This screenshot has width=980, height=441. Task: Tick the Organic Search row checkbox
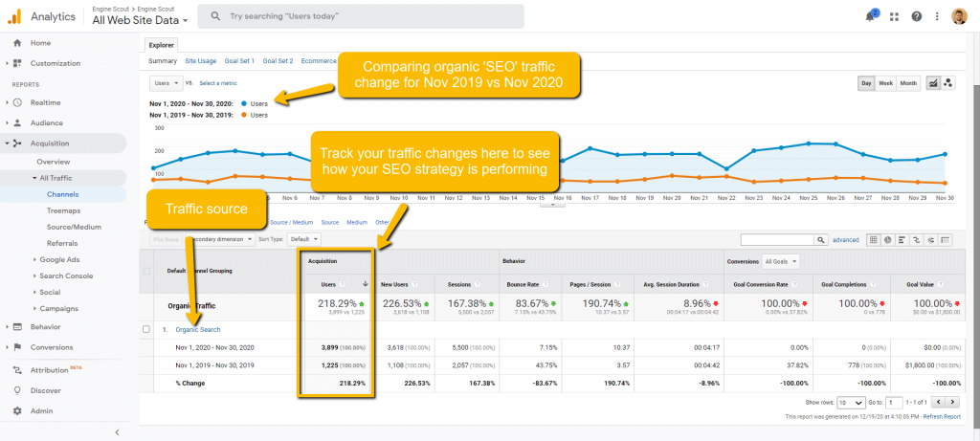[146, 329]
